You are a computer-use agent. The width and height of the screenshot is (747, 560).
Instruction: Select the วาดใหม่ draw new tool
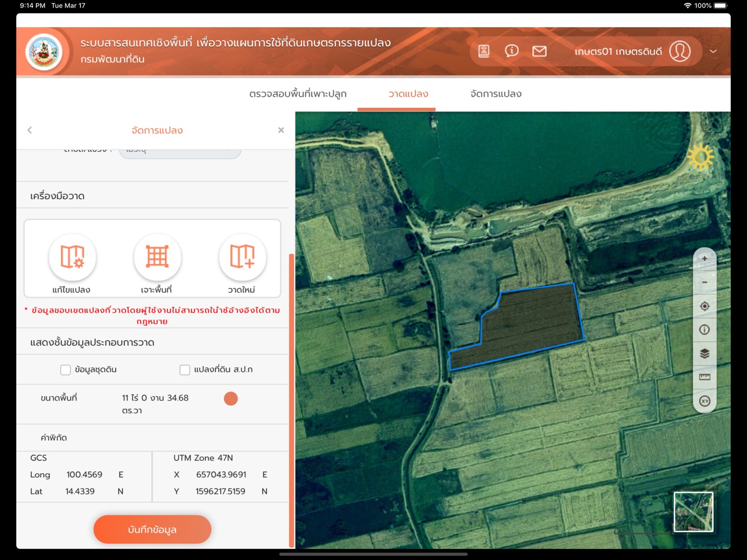coord(242,257)
